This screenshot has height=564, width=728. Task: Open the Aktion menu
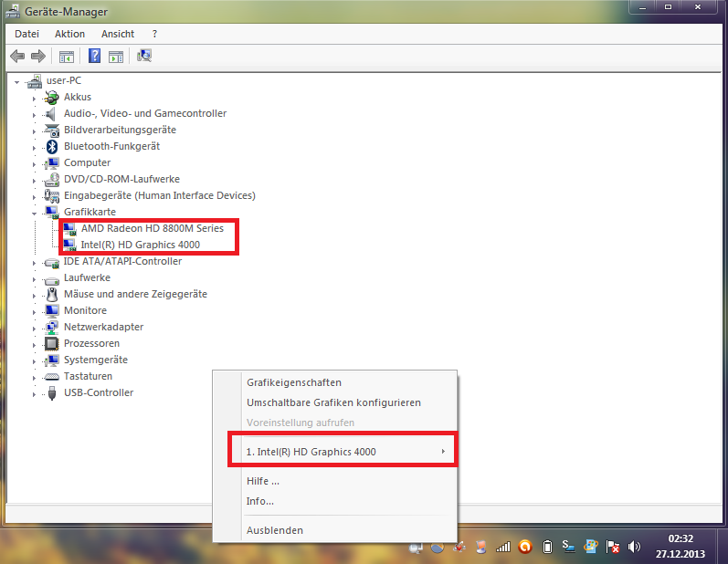pyautogui.click(x=69, y=34)
